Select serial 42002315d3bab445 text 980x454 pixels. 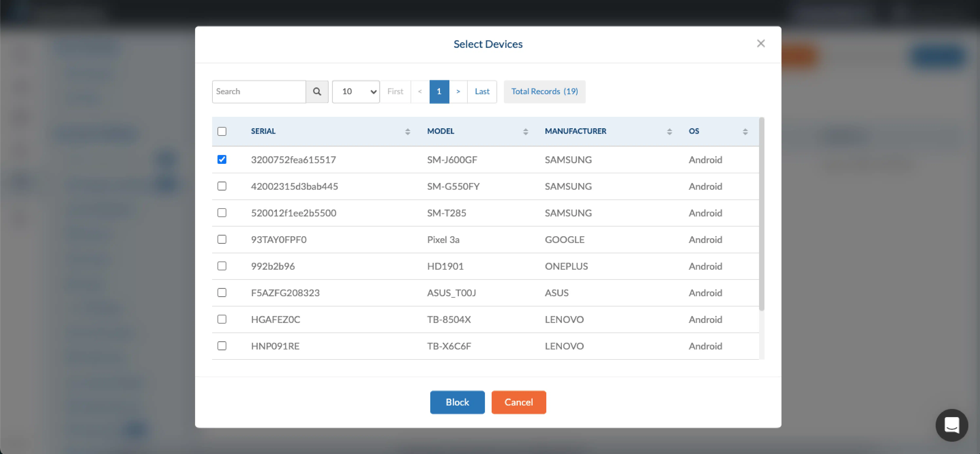click(x=294, y=186)
